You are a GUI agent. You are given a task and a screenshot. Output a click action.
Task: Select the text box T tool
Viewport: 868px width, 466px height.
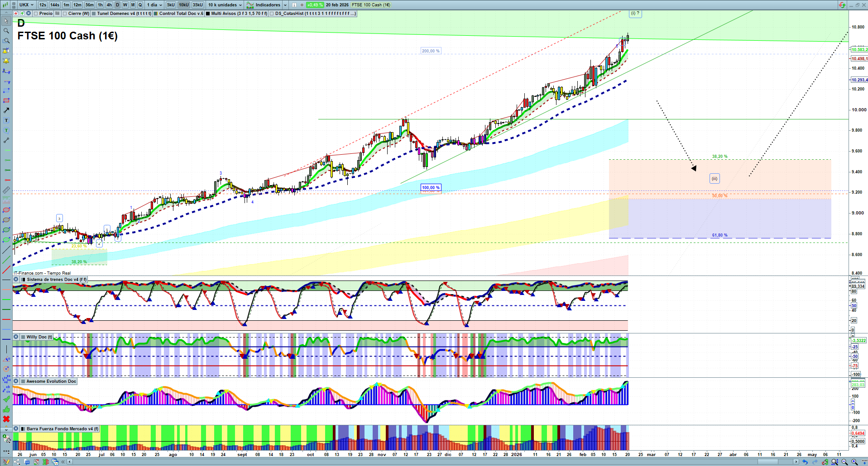click(6, 120)
